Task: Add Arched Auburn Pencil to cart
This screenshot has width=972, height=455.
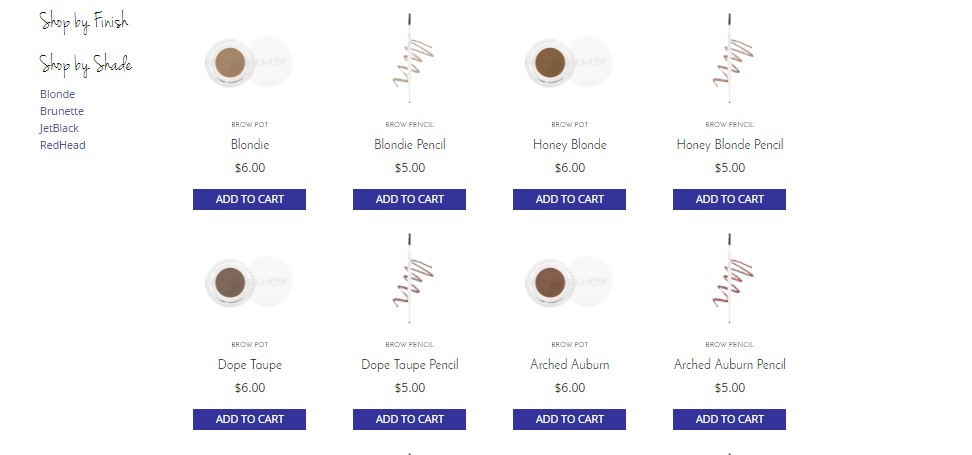Action: coord(729,420)
